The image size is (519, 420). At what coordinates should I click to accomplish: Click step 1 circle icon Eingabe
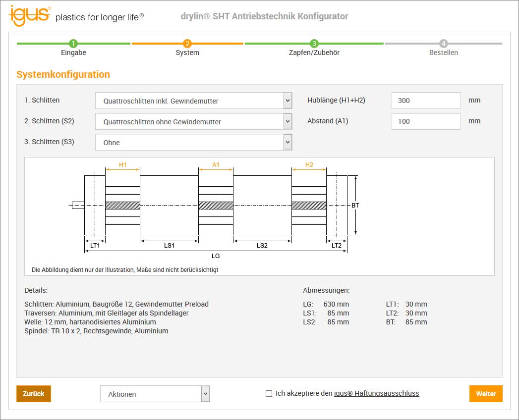(73, 44)
